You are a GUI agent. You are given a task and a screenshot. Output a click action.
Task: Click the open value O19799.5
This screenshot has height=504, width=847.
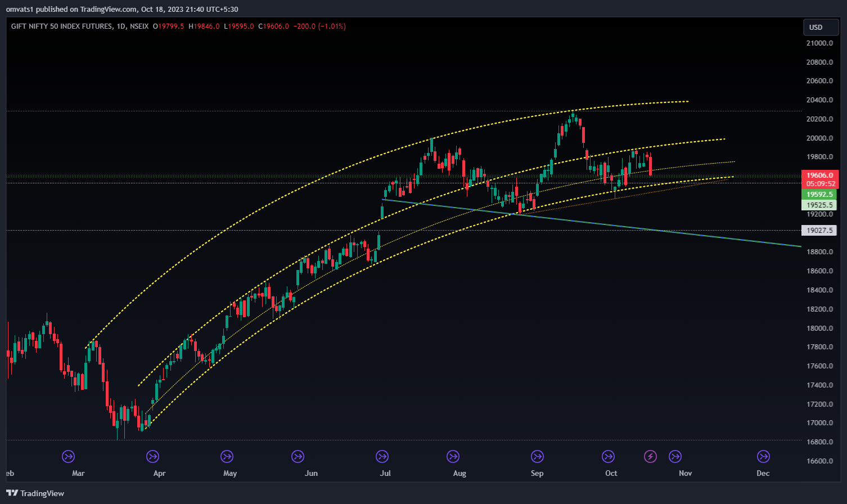[x=168, y=26]
